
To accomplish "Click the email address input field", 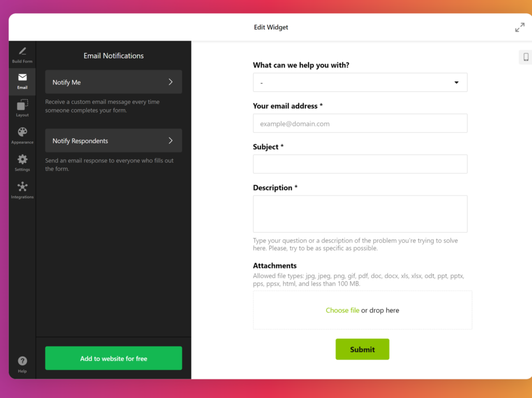I will [x=360, y=123].
